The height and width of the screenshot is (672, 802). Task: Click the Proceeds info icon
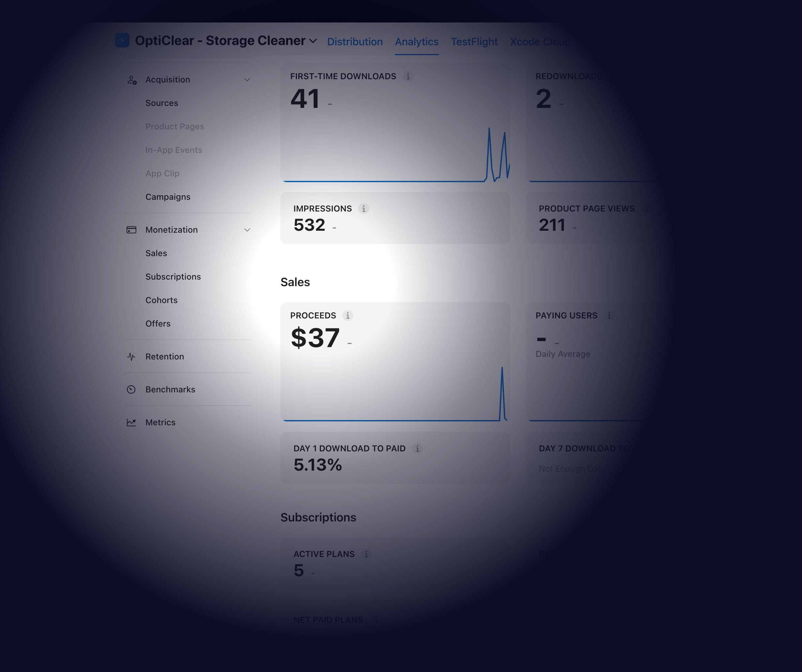tap(348, 315)
